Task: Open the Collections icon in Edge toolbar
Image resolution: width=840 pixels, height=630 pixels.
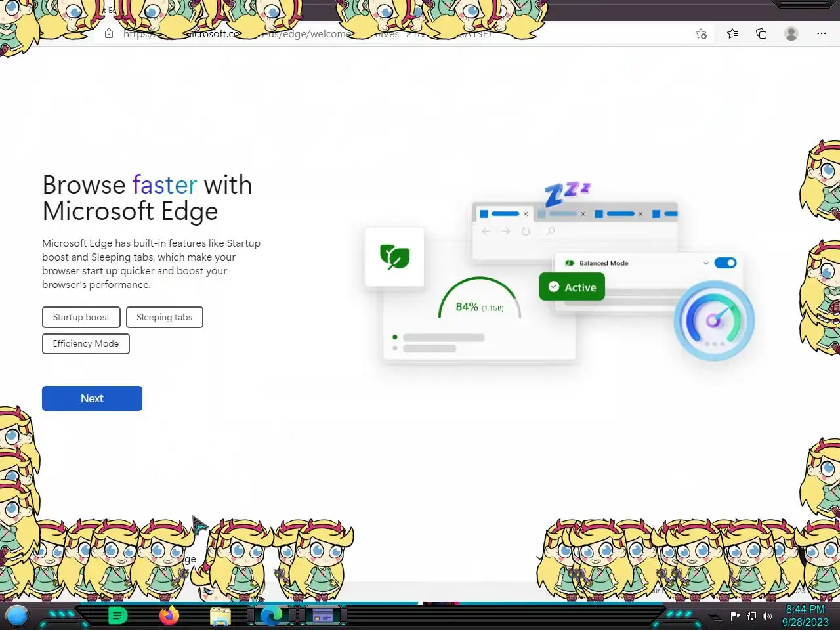Action: tap(761, 33)
